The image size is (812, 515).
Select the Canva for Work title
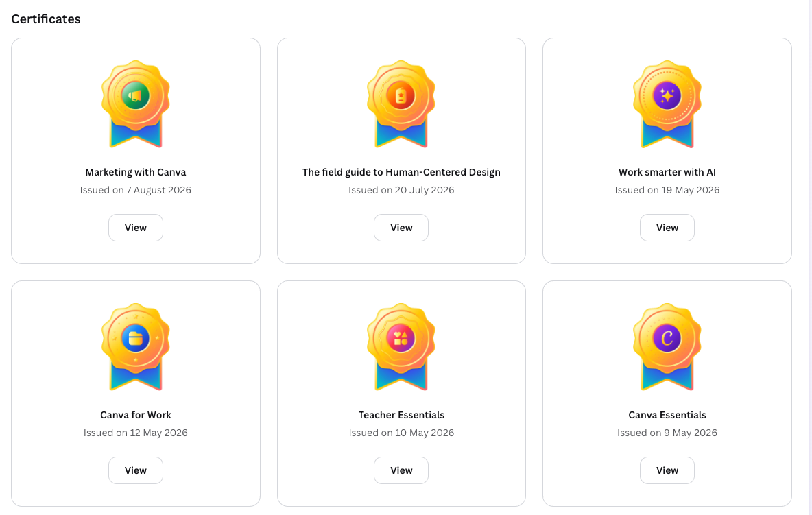[x=136, y=415]
